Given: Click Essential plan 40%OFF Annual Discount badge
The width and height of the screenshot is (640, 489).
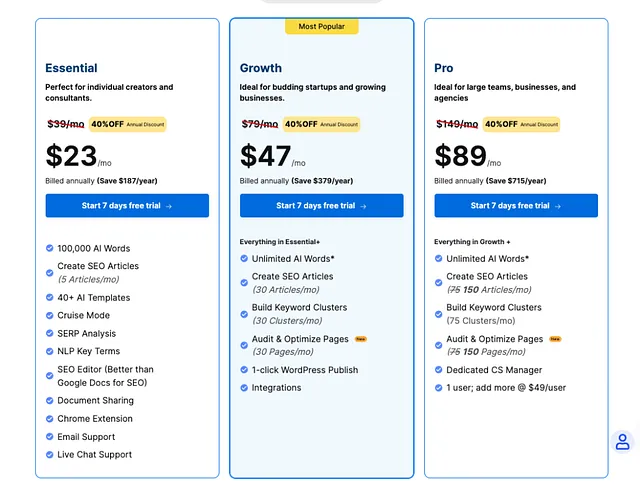Looking at the screenshot, I should 127,124.
